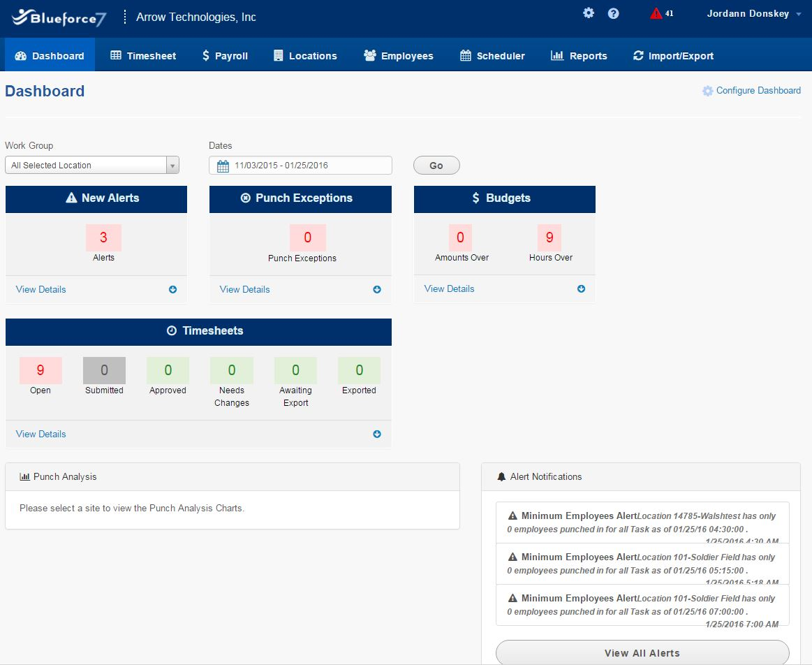Click the bell icon on Alert Notifications panel
This screenshot has height=665, width=812.
click(501, 476)
